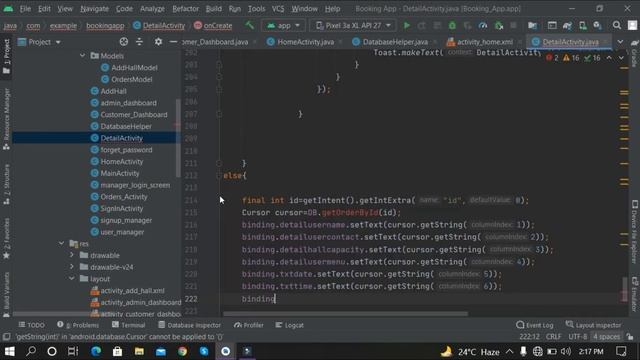Select activity_add_hall.xml file

tap(132, 291)
